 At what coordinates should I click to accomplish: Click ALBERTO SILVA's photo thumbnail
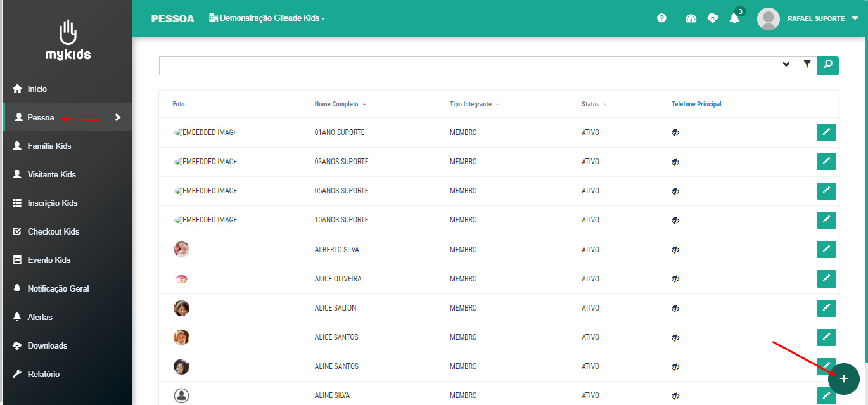coord(181,250)
